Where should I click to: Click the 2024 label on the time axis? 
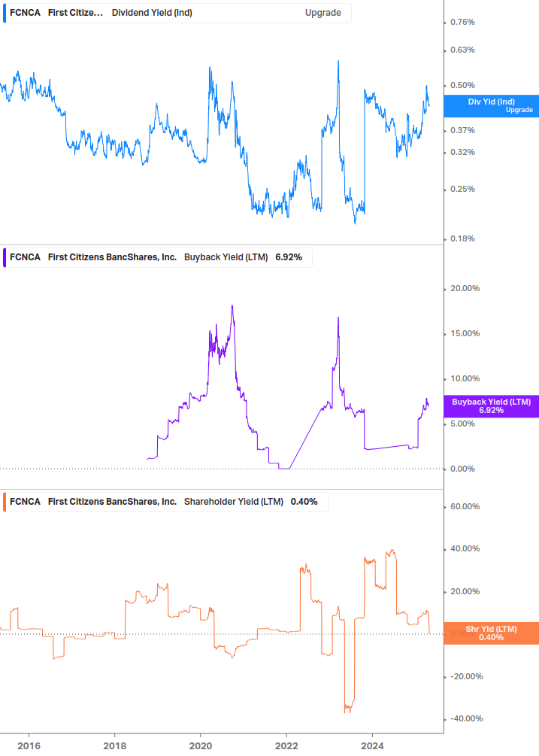(x=372, y=746)
